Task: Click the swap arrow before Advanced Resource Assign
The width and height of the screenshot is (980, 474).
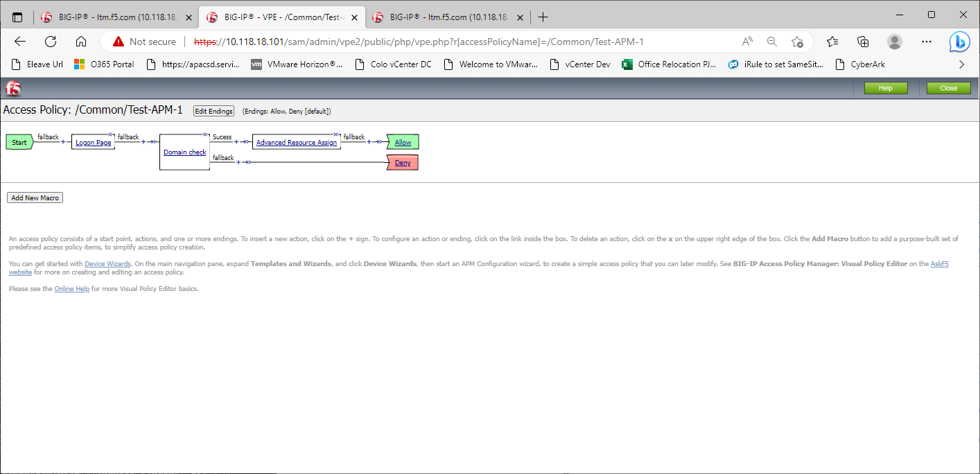Action: 245,142
